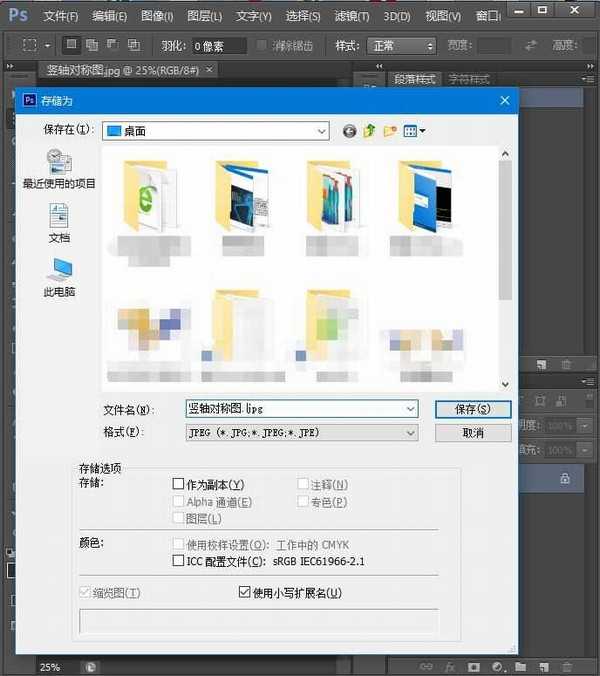Select the new selection mode icon

point(72,45)
